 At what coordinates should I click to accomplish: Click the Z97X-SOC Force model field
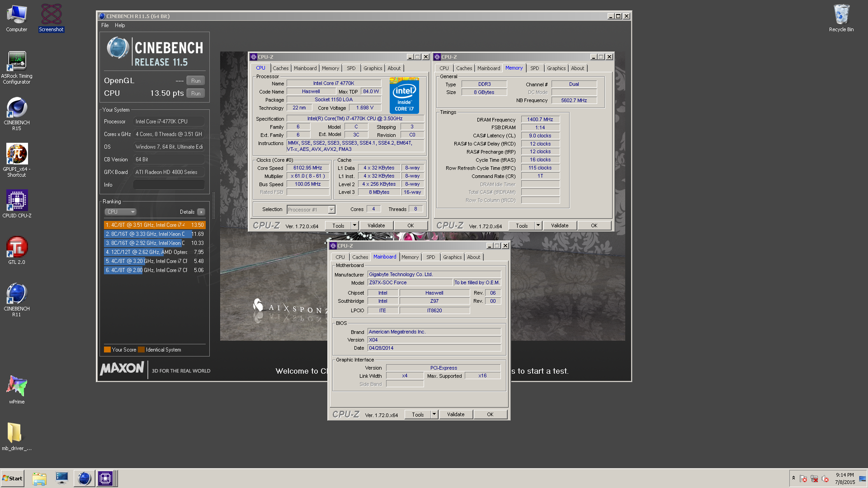(x=410, y=283)
